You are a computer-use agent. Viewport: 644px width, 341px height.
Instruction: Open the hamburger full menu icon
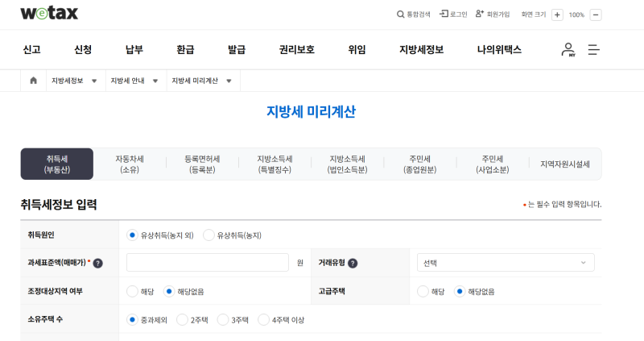[x=593, y=50]
